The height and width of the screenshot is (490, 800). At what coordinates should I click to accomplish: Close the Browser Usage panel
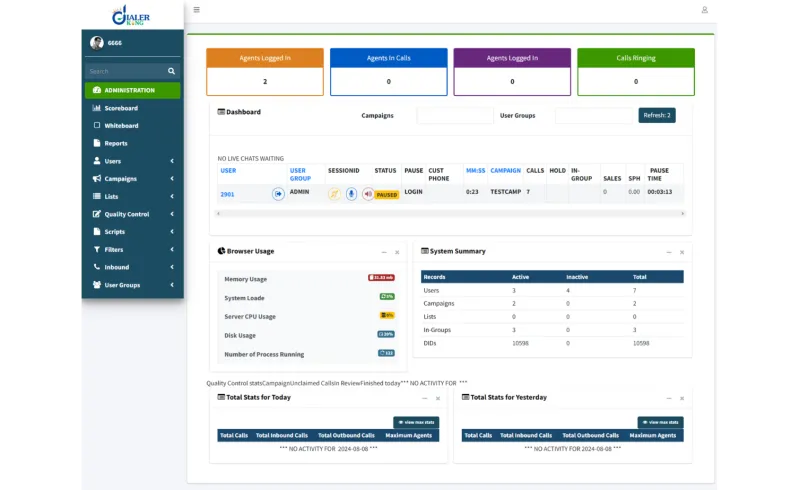397,252
